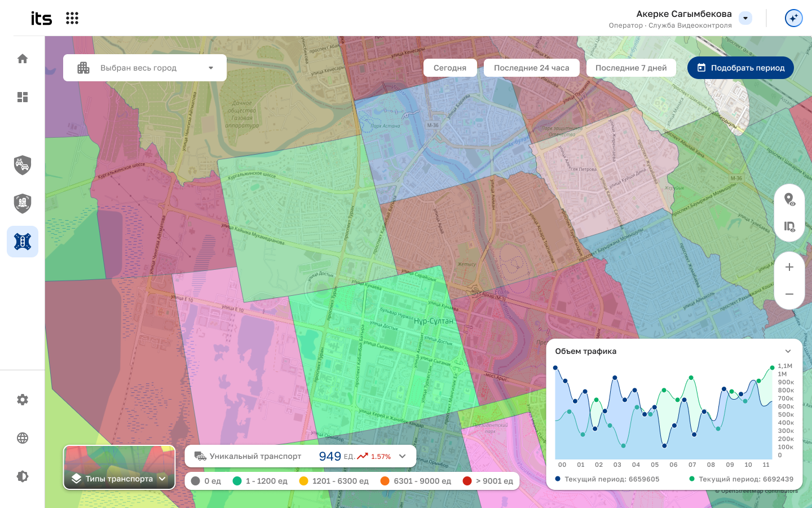Image resolution: width=812 pixels, height=508 pixels.
Task: Open the apps grid menu icon
Action: tap(72, 18)
